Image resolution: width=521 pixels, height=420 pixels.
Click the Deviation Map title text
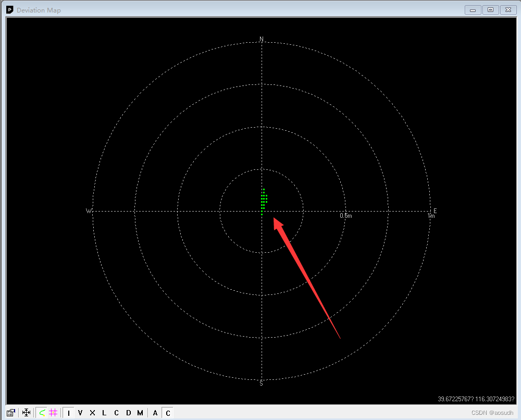(39, 10)
